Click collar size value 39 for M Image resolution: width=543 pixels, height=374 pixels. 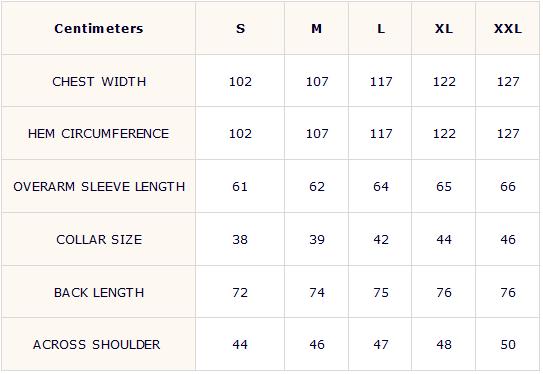317,240
